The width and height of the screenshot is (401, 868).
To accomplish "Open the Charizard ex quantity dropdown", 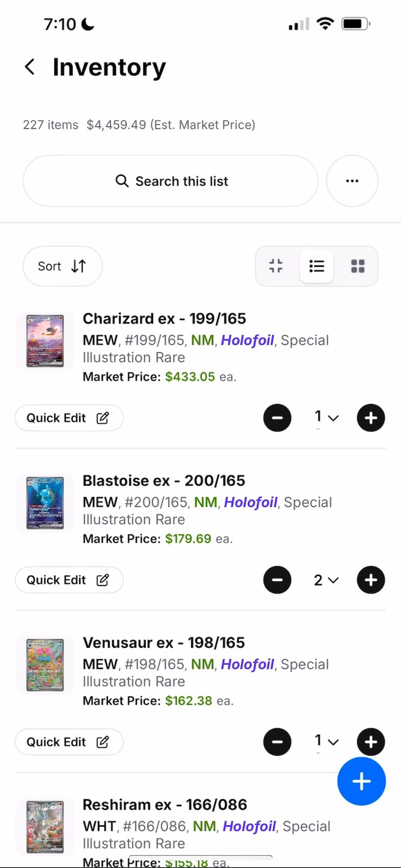I will (326, 418).
